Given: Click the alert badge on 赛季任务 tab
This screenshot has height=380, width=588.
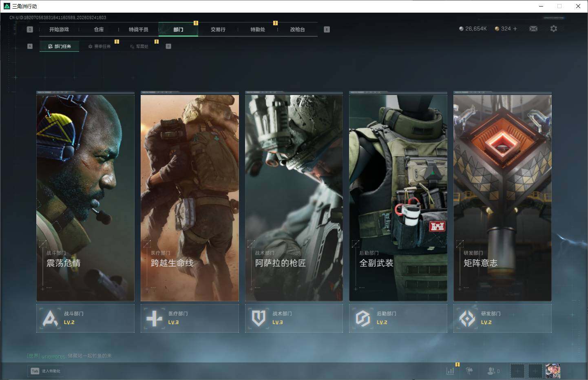Looking at the screenshot, I should [x=117, y=41].
